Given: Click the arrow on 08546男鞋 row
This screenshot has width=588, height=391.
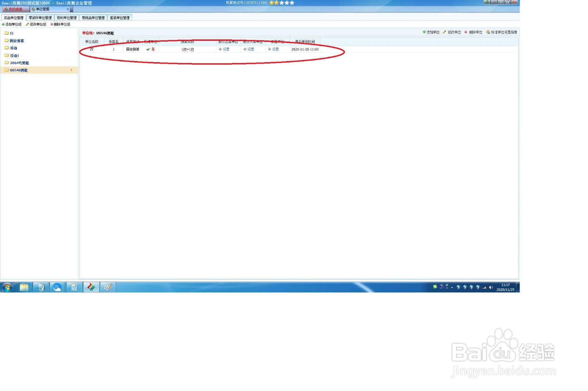Looking at the screenshot, I should point(72,70).
